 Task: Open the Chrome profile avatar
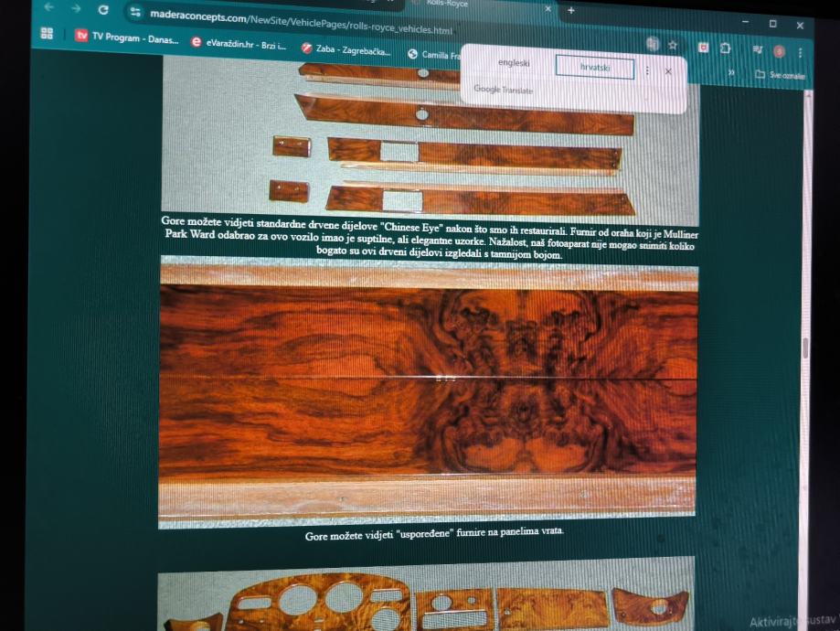point(779,51)
